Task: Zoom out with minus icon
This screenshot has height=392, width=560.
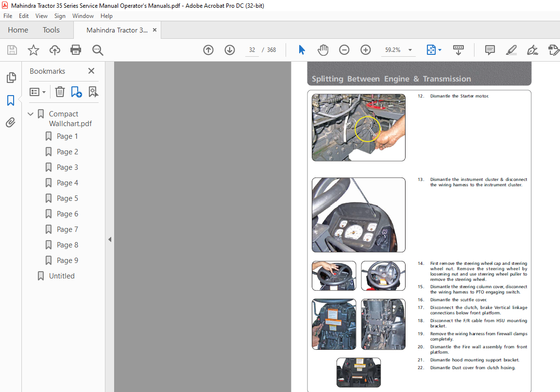Action: click(x=344, y=50)
